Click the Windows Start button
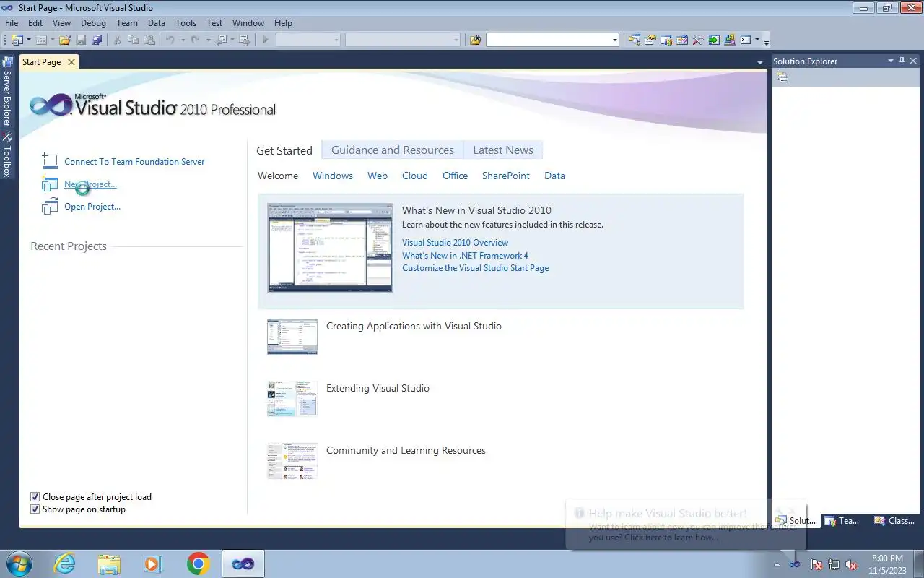Image resolution: width=924 pixels, height=578 pixels. coord(19,564)
